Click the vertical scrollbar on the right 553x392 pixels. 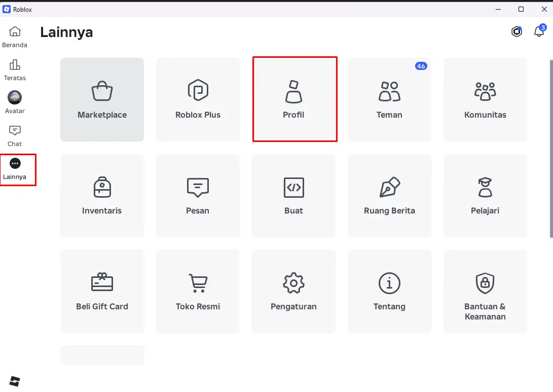click(x=551, y=149)
